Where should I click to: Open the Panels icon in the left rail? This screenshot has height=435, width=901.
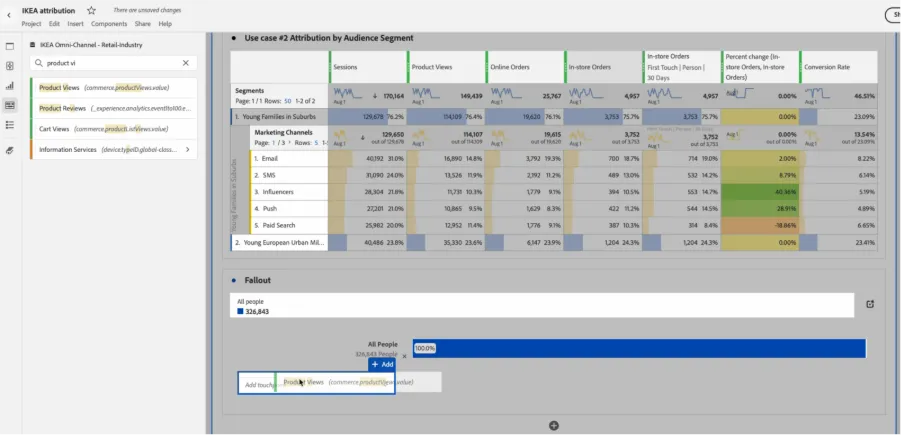click(10, 47)
